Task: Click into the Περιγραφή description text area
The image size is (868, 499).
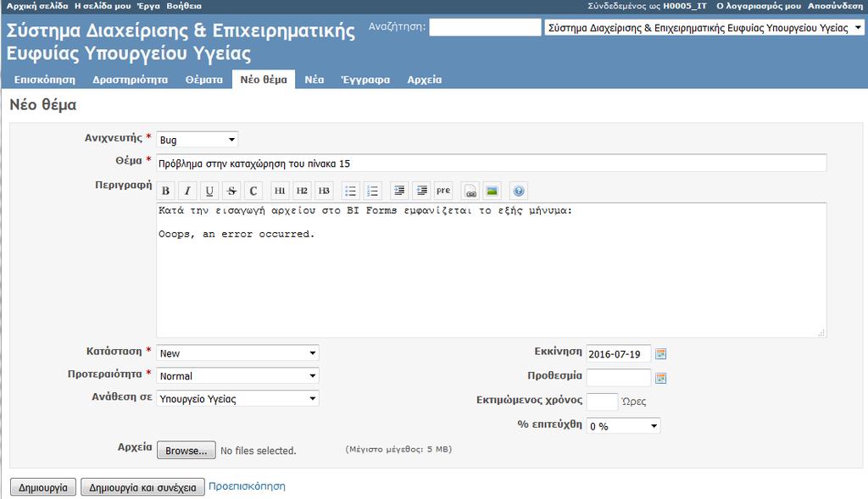Action: point(492,270)
